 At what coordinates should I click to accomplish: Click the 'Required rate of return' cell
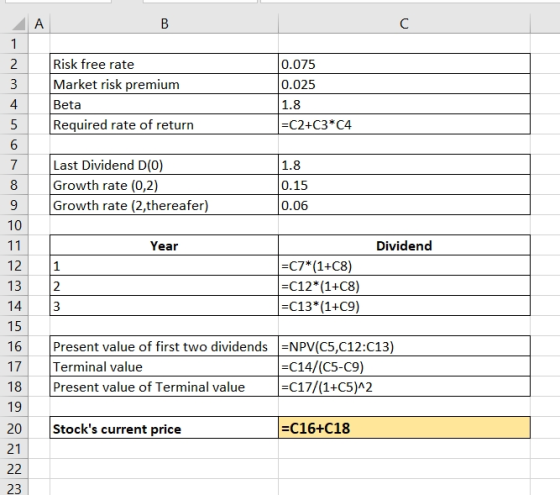click(164, 125)
